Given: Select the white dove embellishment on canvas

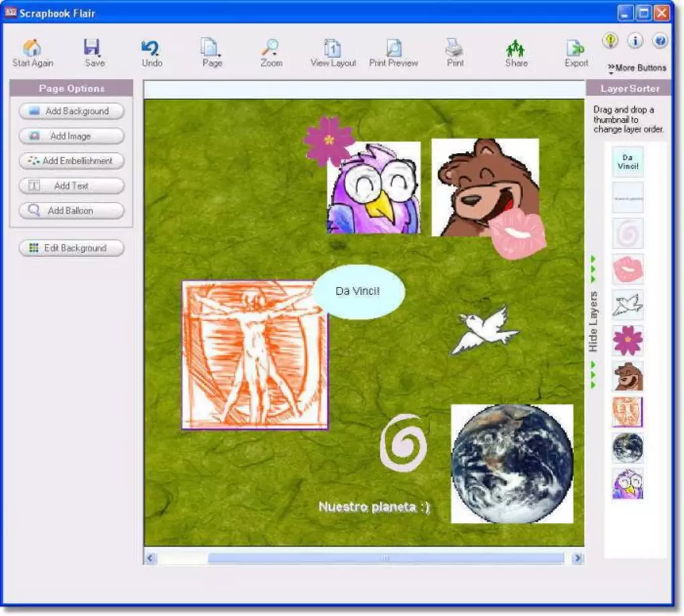Looking at the screenshot, I should 485,330.
